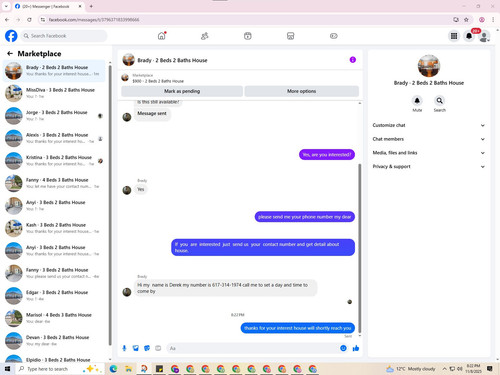Open the Fanny - 4 Beds 3 Baths conversation
Image resolution: width=500 pixels, height=375 pixels.
coord(54,183)
